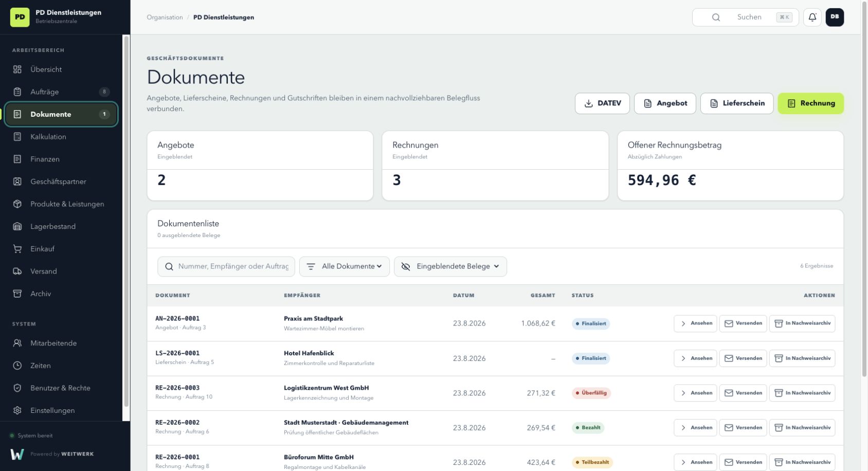Click the Finanzen sidebar icon

point(17,159)
